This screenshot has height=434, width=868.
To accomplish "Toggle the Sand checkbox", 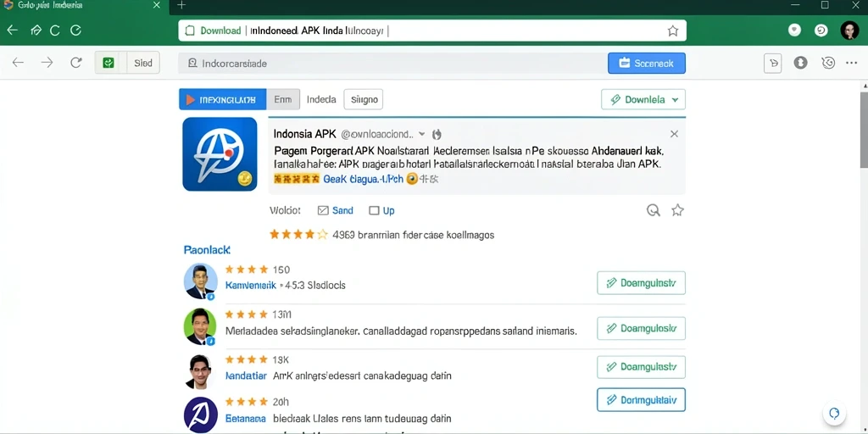I will click(x=323, y=210).
